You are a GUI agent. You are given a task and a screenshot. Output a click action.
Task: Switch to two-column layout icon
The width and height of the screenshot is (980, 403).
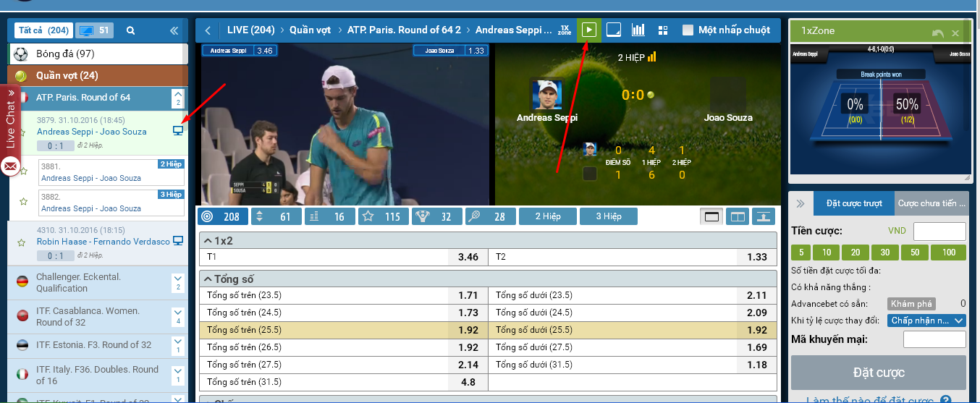point(738,216)
